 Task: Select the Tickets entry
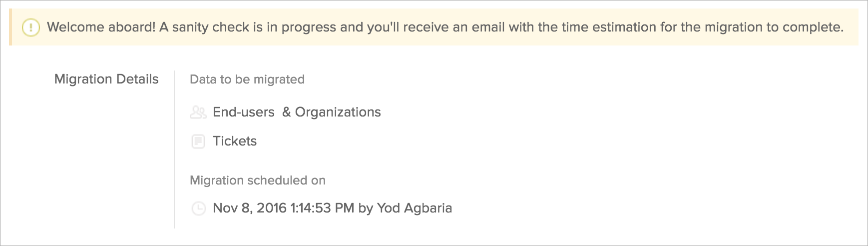[x=235, y=141]
